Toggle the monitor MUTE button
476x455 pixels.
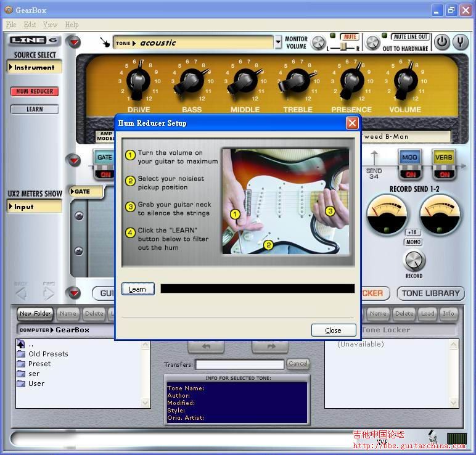(x=350, y=37)
